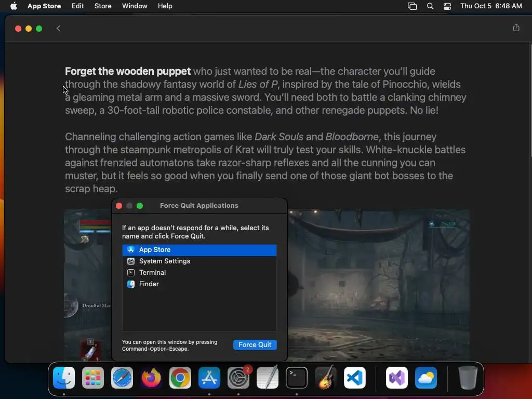Viewport: 532px width, 399px height.
Task: Open the Edit menu
Action: (78, 6)
